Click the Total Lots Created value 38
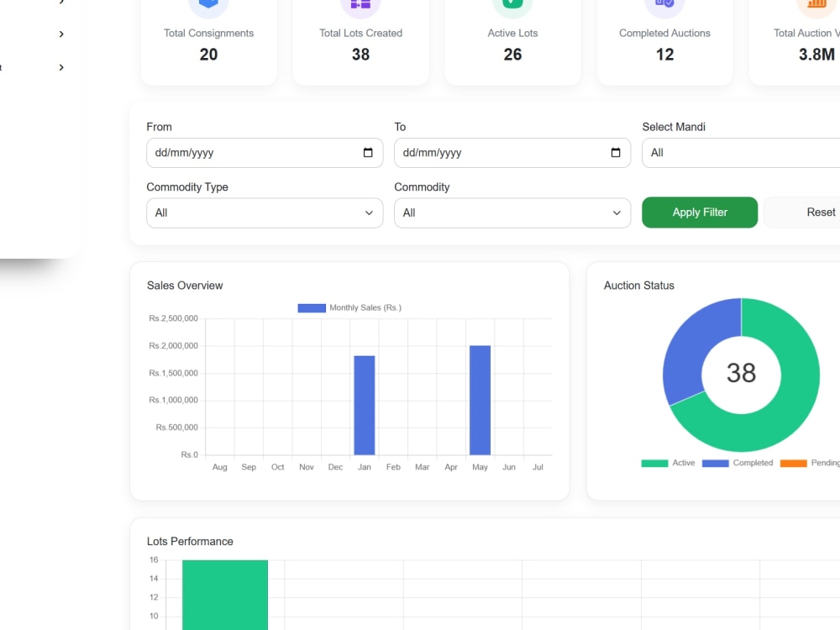 click(360, 54)
